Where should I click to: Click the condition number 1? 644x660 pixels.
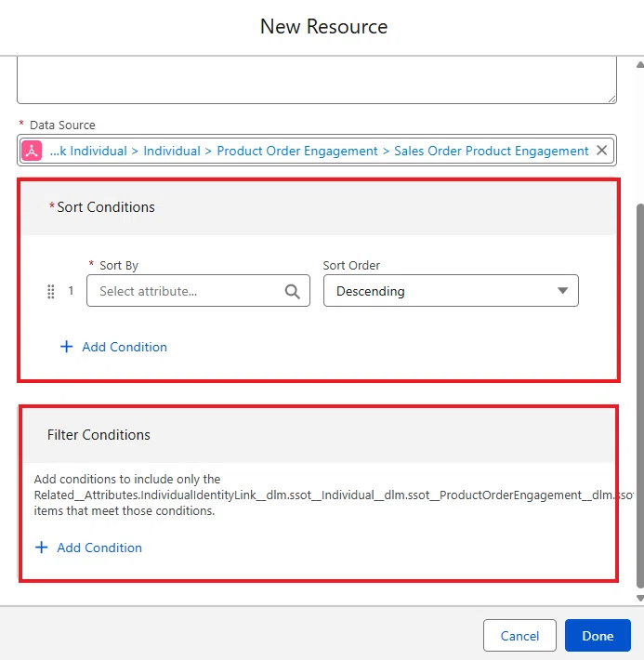point(72,291)
